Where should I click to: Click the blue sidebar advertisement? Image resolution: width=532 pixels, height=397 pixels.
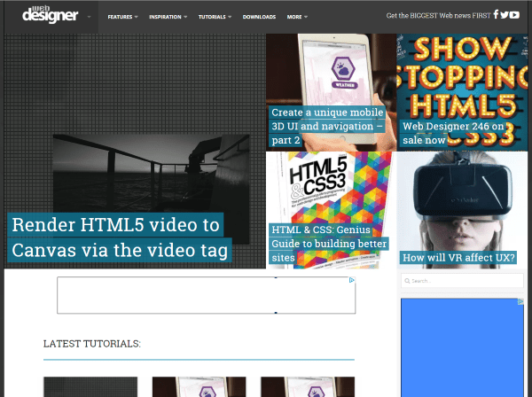pos(462,347)
